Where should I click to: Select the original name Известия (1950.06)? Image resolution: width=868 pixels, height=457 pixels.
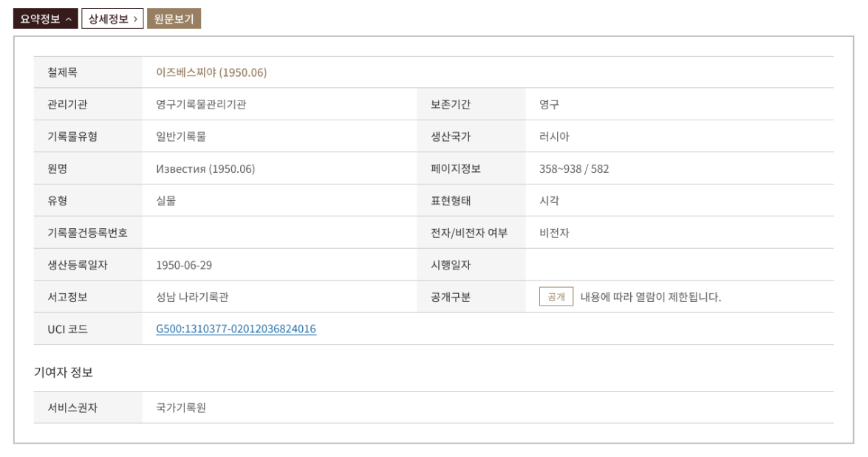click(x=205, y=169)
